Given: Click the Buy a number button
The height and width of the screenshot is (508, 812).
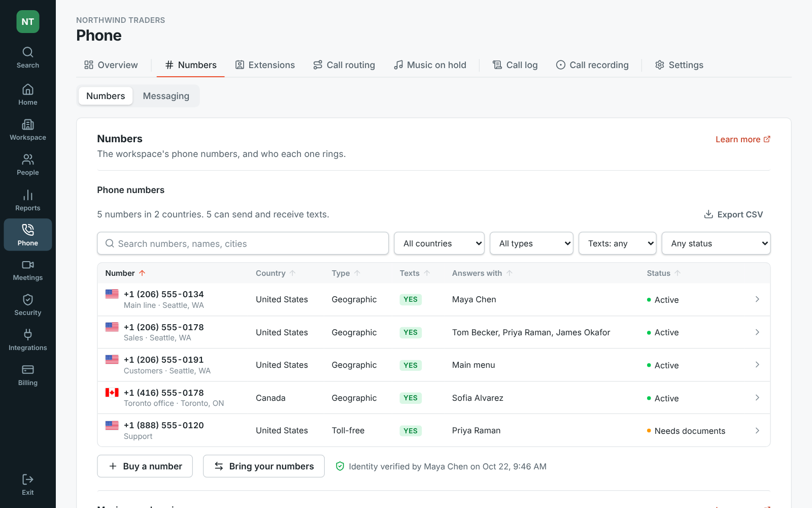Looking at the screenshot, I should tap(145, 466).
